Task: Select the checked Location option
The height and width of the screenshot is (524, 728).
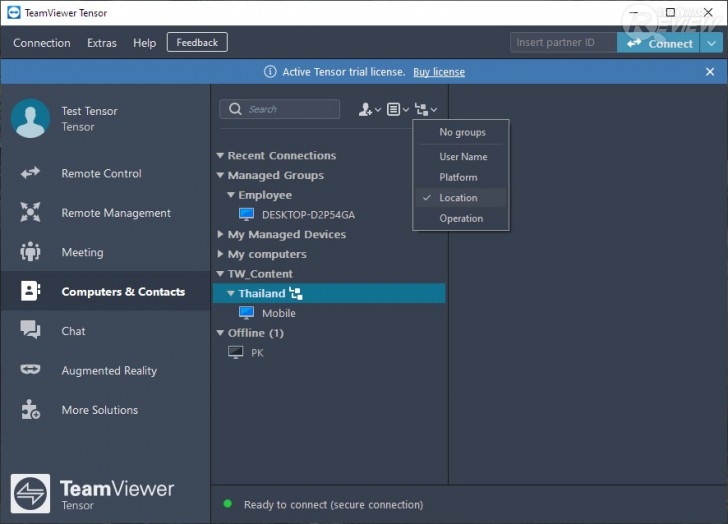Action: pos(461,198)
